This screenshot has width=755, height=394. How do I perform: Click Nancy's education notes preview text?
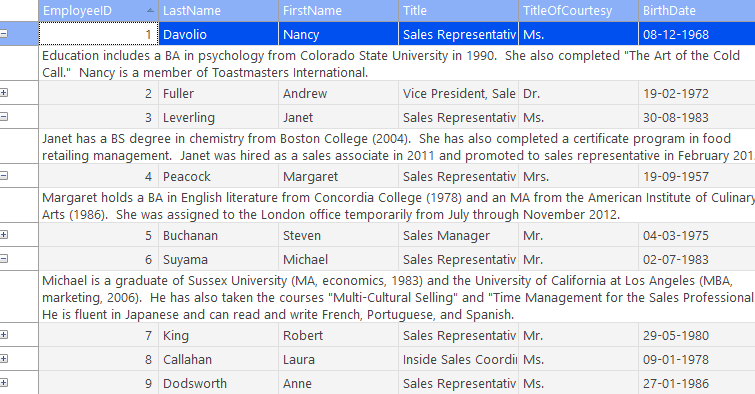pyautogui.click(x=391, y=64)
